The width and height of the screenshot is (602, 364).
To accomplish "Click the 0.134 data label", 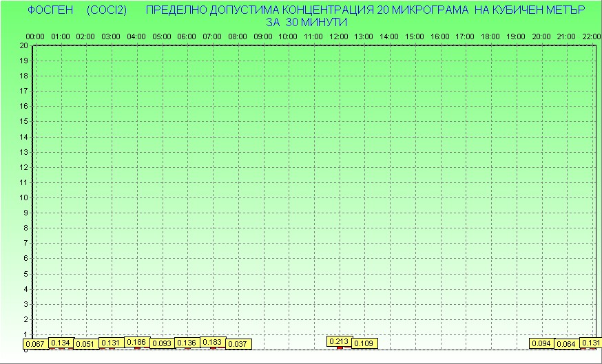I will pyautogui.click(x=61, y=343).
